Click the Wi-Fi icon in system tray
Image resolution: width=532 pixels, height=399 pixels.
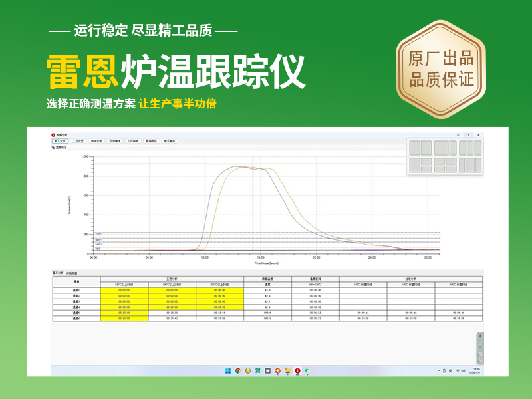(x=458, y=370)
